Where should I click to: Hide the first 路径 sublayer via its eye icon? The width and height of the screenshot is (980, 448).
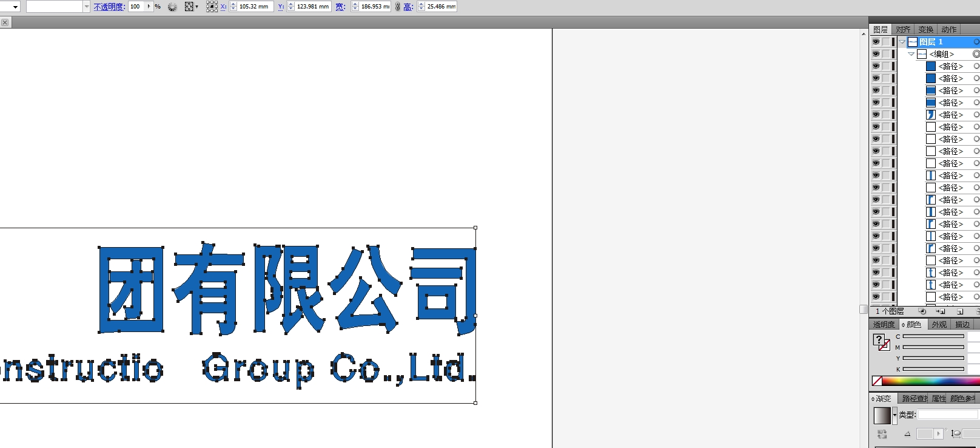[x=876, y=66]
